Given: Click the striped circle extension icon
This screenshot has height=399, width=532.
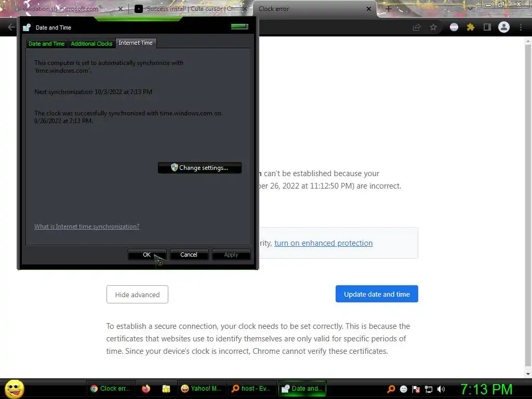Looking at the screenshot, I should click(454, 27).
